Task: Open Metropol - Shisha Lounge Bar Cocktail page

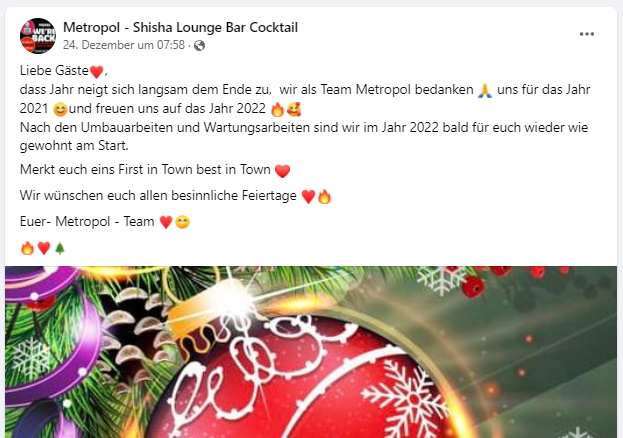Action: 180,27
